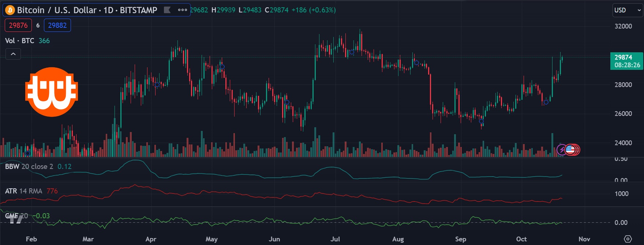Click the Apr label on the time axis
644x245 pixels.
(151, 239)
